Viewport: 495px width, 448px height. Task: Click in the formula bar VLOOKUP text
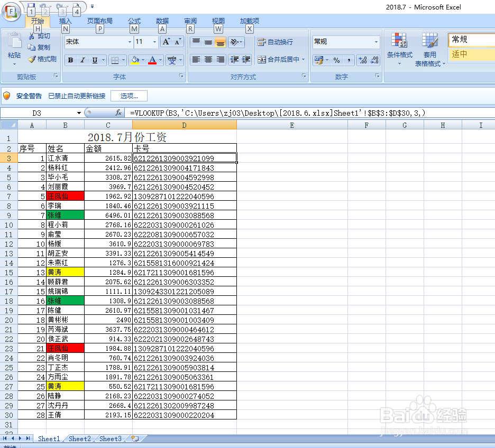coord(278,113)
